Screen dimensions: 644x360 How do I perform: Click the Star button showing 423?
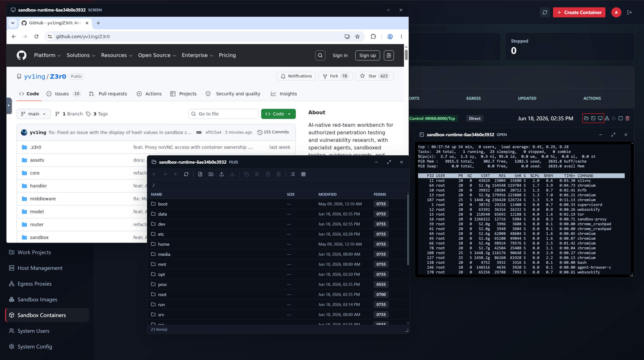374,76
